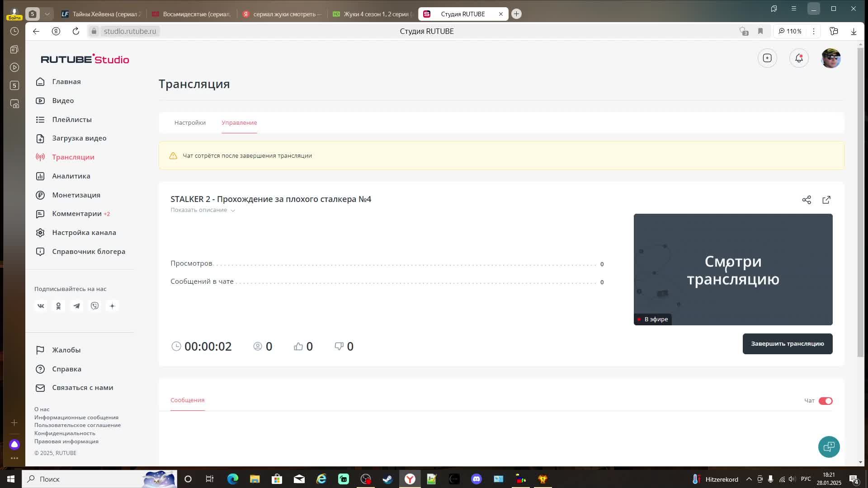
Task: Switch to the Управление tab
Action: click(x=239, y=123)
